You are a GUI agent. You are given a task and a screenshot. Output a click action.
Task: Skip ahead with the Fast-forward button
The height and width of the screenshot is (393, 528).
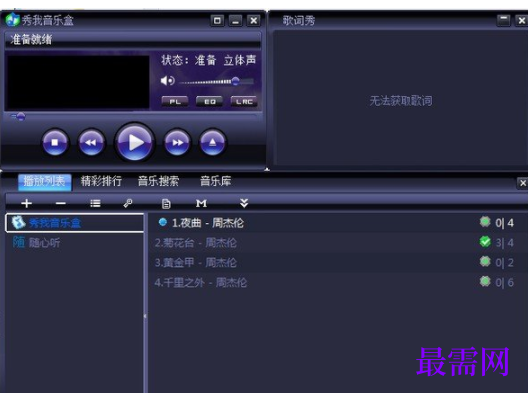point(177,142)
